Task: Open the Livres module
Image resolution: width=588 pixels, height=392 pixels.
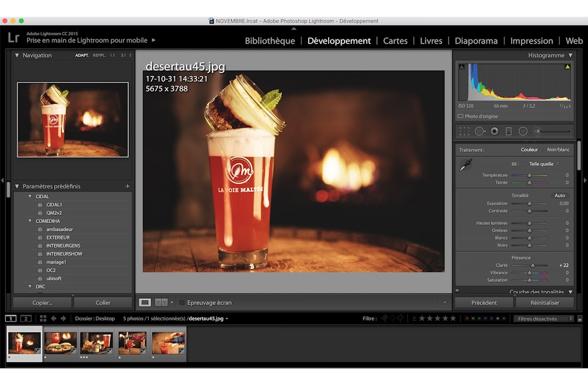Action: tap(431, 41)
